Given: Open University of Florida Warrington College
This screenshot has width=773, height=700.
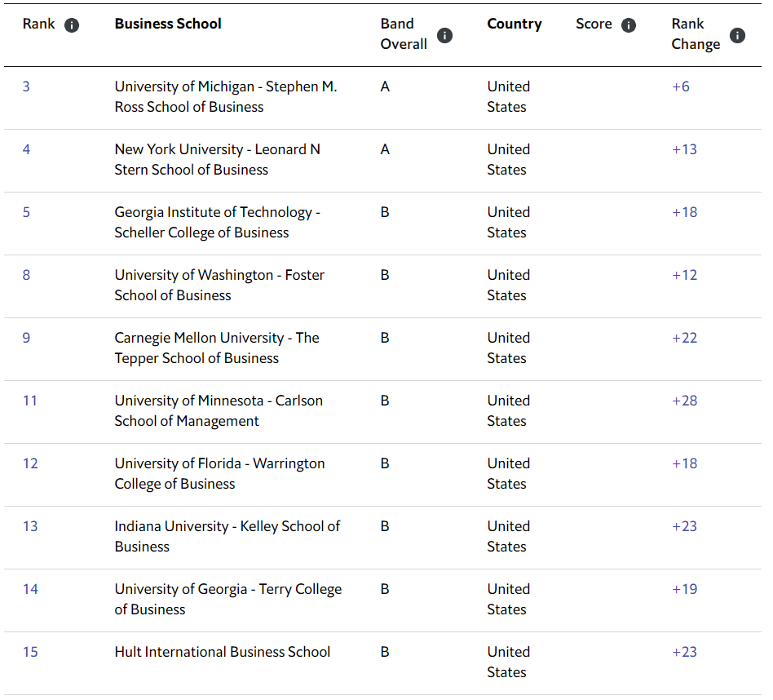Looking at the screenshot, I should point(219,473).
